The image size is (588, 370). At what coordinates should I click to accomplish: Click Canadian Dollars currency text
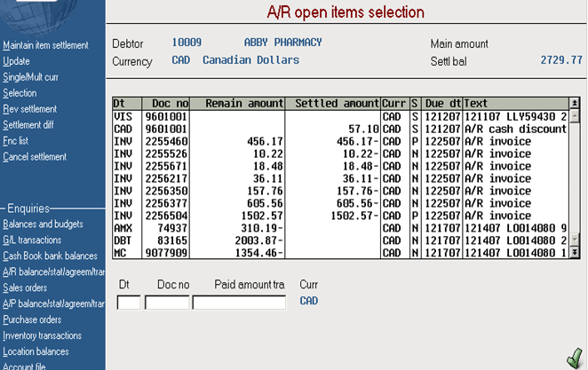click(x=250, y=60)
